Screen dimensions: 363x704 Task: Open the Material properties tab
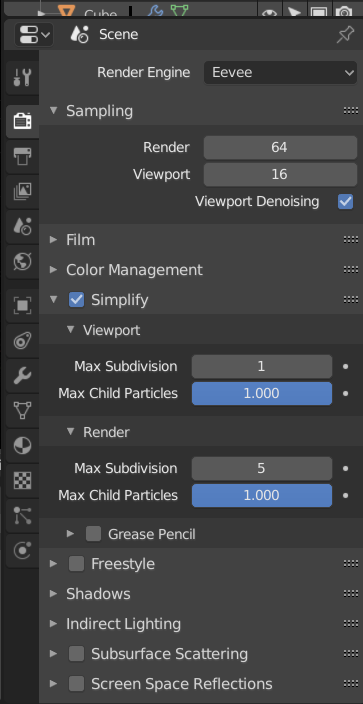point(22,445)
